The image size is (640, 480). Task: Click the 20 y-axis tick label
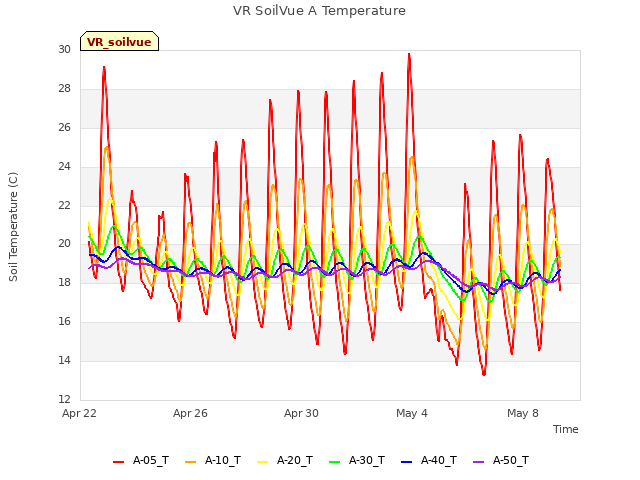point(64,244)
